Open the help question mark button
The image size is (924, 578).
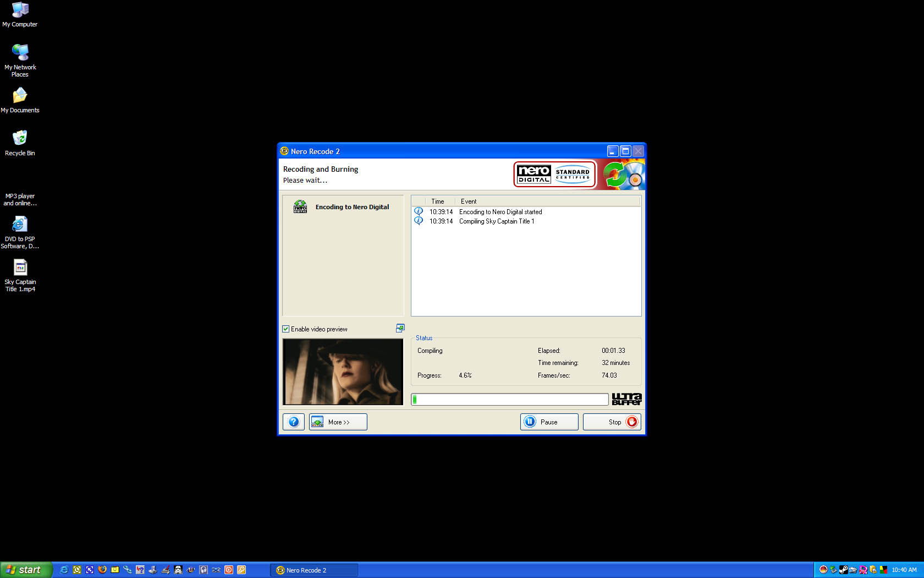tap(294, 422)
